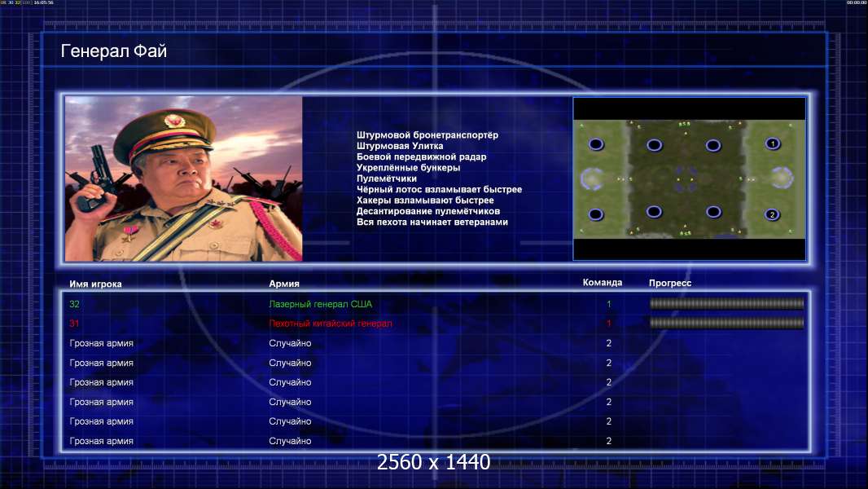Viewport: 868px width, 489px height.
Task: Click red player name '31'
Action: [74, 324]
